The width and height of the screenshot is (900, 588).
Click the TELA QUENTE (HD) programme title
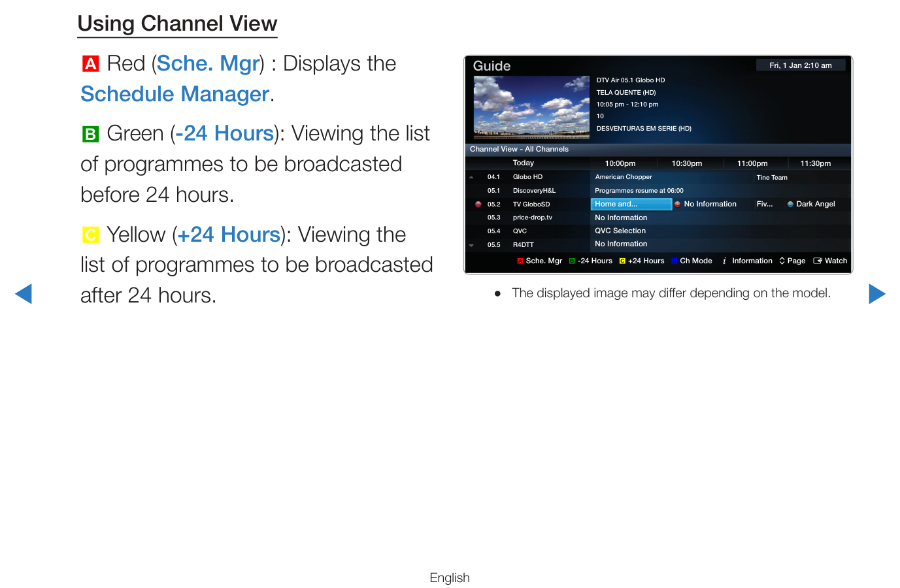(626, 93)
